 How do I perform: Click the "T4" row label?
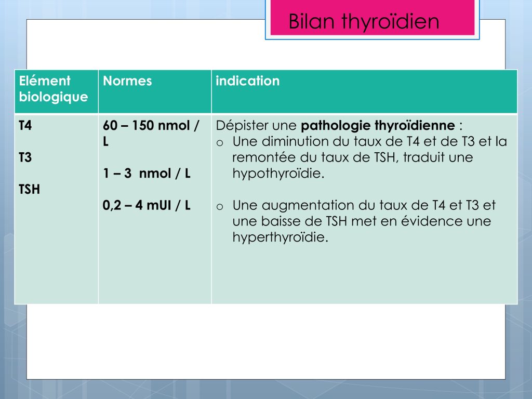pyautogui.click(x=25, y=126)
